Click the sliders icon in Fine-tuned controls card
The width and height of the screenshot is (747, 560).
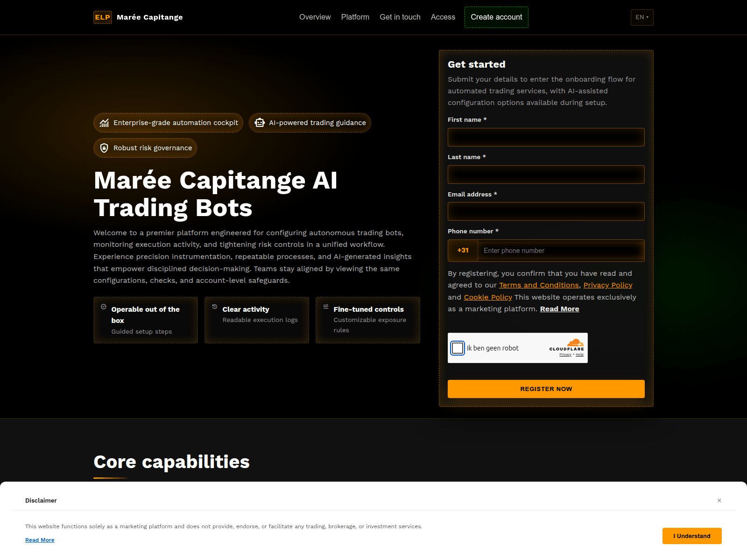(326, 307)
